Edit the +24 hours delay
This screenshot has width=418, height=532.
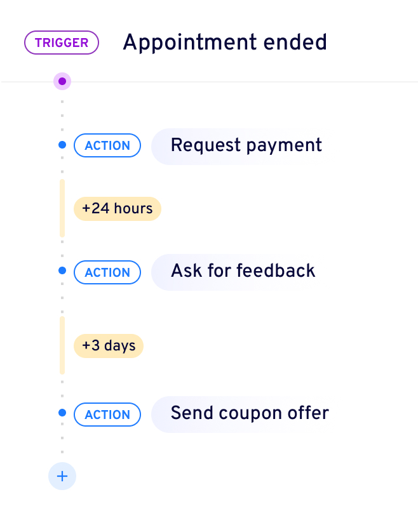pyautogui.click(x=118, y=208)
